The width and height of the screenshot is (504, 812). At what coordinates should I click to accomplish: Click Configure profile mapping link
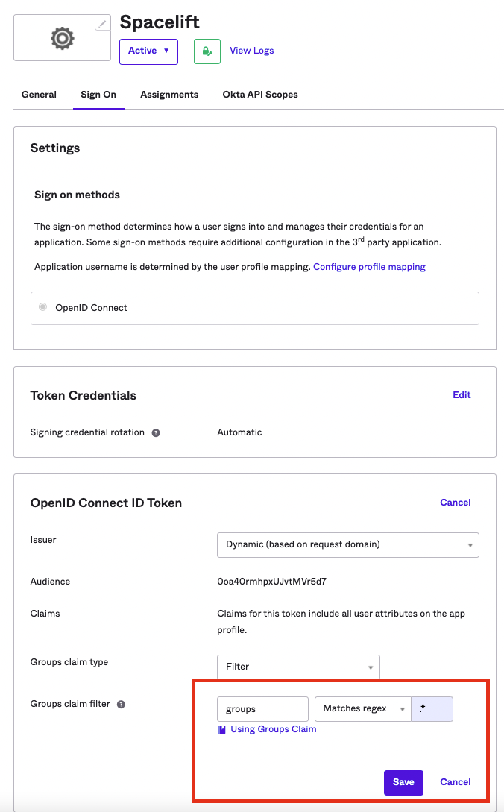[x=369, y=267]
